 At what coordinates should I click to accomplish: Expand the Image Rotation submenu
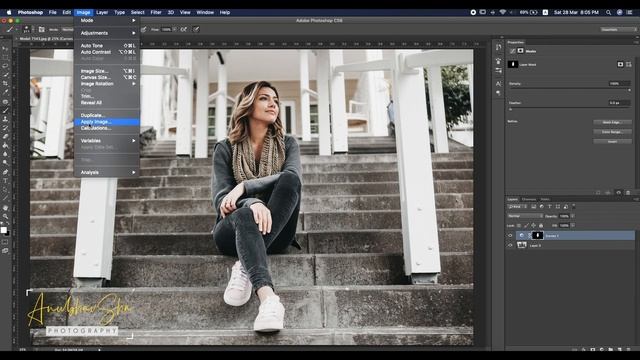[107, 84]
